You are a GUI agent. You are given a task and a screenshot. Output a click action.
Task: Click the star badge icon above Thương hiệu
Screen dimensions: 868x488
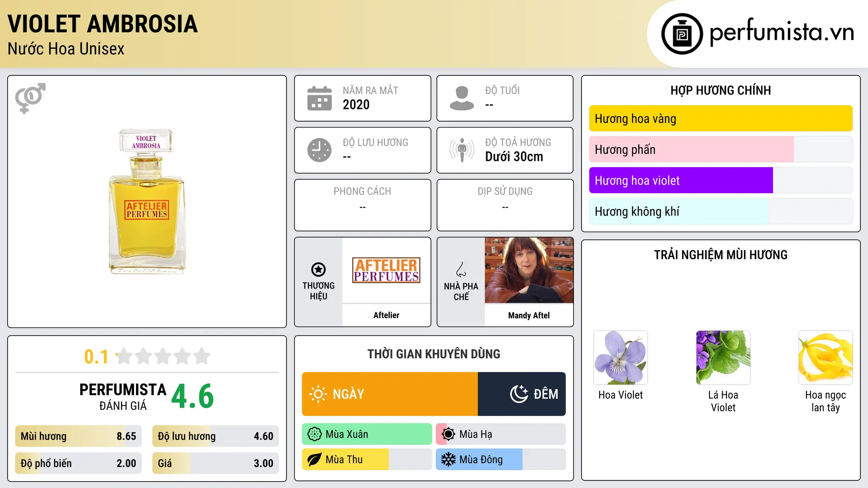click(318, 269)
